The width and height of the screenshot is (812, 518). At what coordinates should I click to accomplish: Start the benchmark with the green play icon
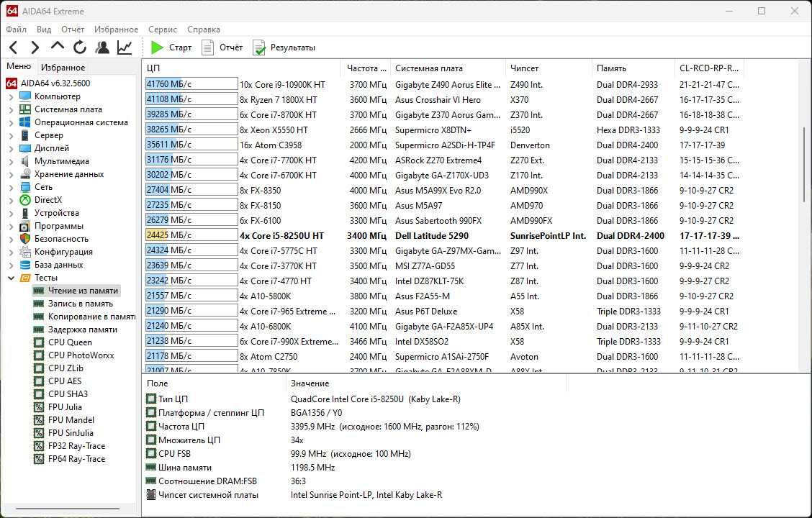pyautogui.click(x=156, y=47)
